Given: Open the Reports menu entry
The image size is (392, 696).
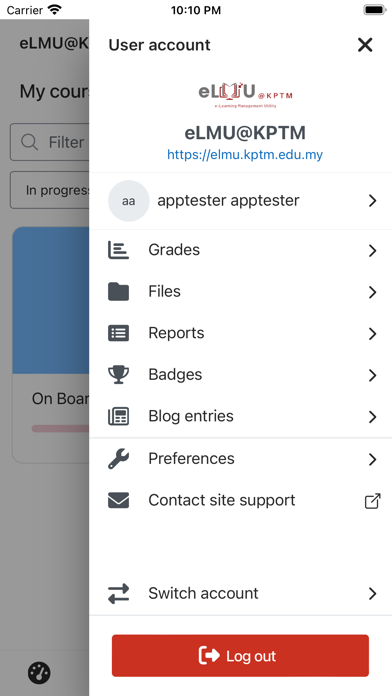Looking at the screenshot, I should point(241,333).
